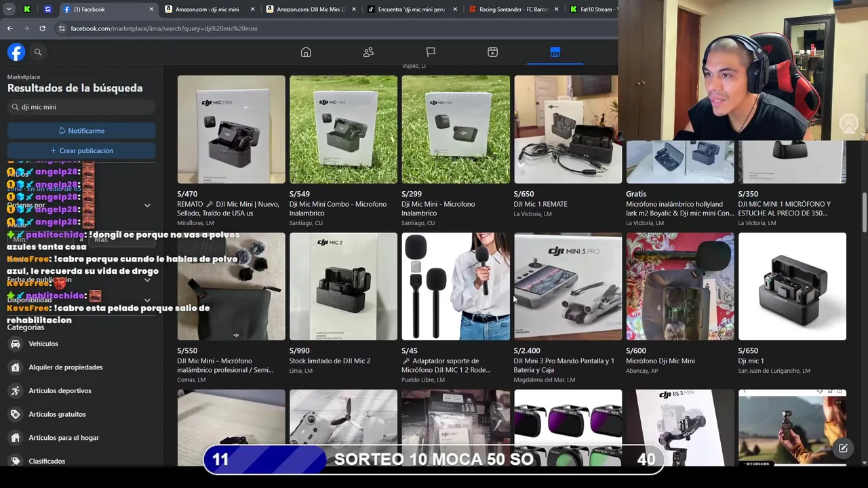Click DJI Mini 3 Pro Mando Pantalla title
Image resolution: width=868 pixels, height=488 pixels.
pos(564,366)
